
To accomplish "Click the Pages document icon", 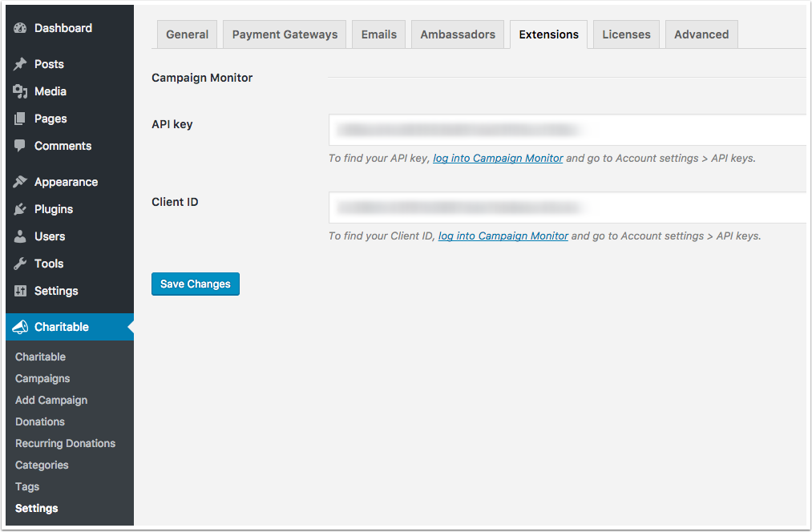I will click(20, 119).
